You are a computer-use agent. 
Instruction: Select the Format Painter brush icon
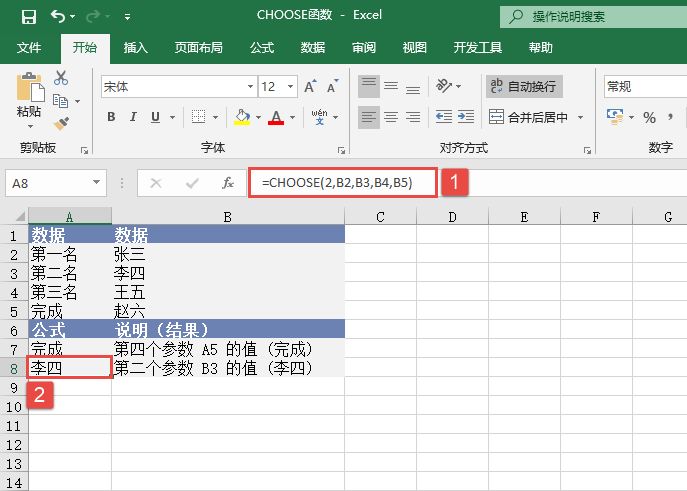(x=61, y=122)
